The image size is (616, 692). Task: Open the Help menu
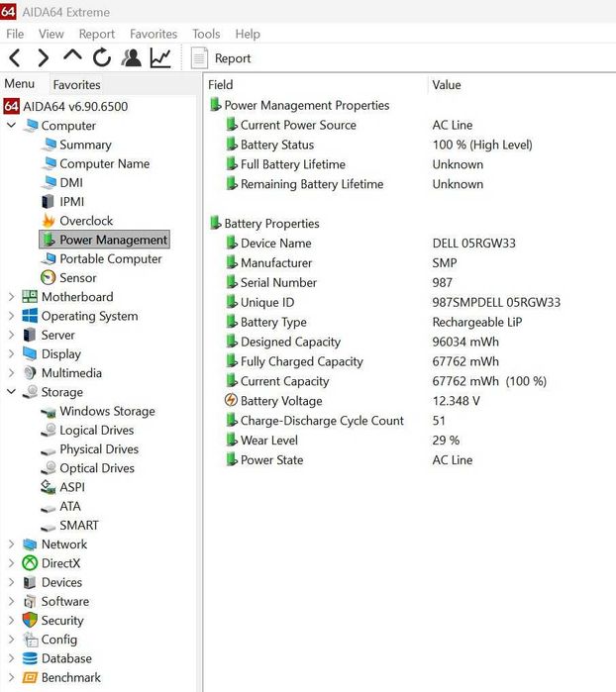coord(248,34)
